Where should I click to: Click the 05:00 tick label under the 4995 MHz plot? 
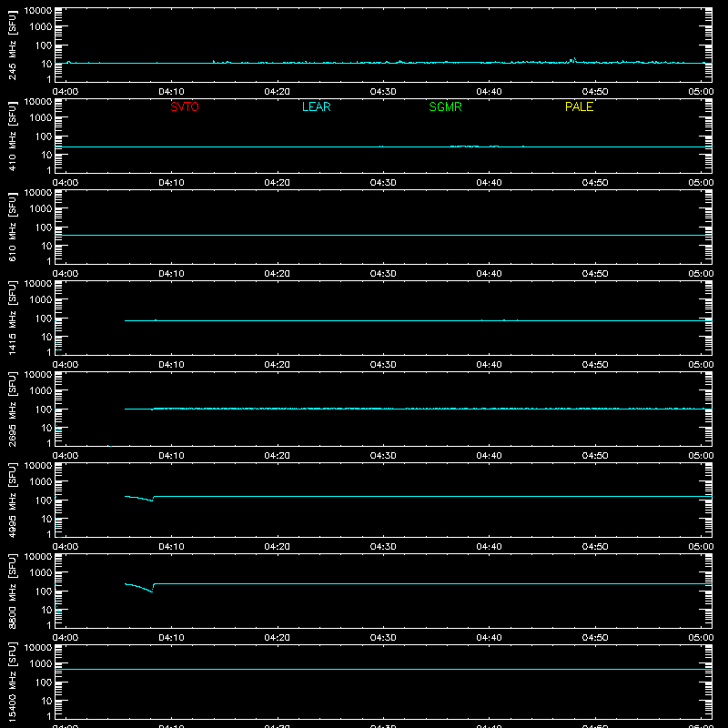click(x=701, y=547)
